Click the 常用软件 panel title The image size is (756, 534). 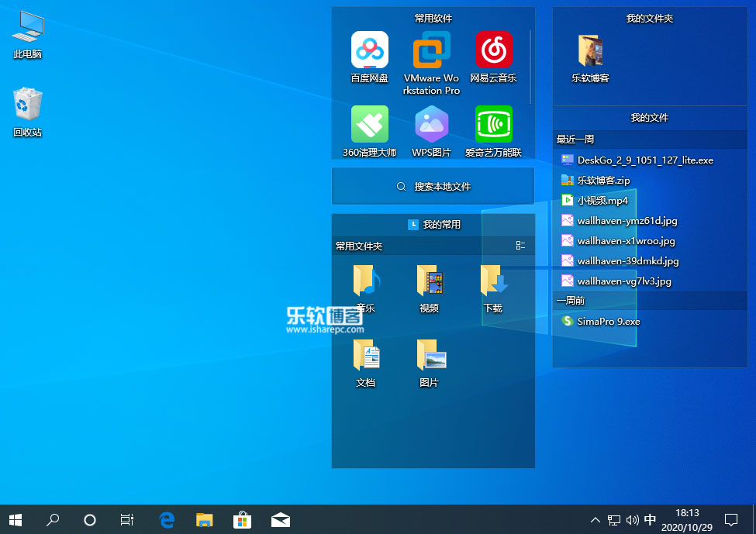tap(433, 19)
